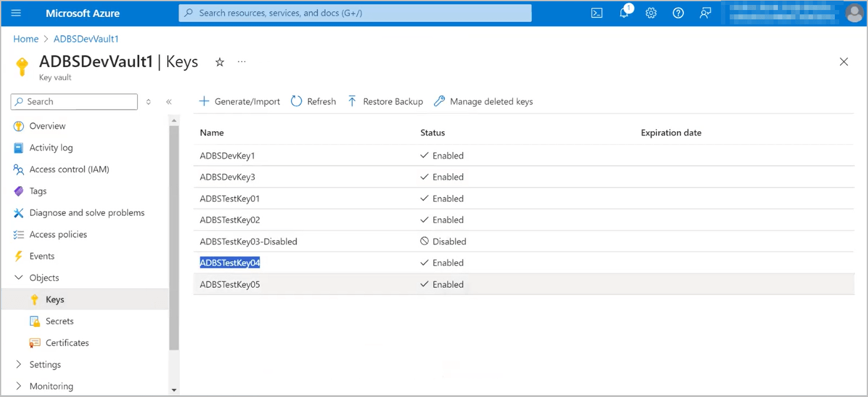Pin ADBSDevVault1 with the favorite star
Image resolution: width=868 pixels, height=397 pixels.
click(220, 62)
